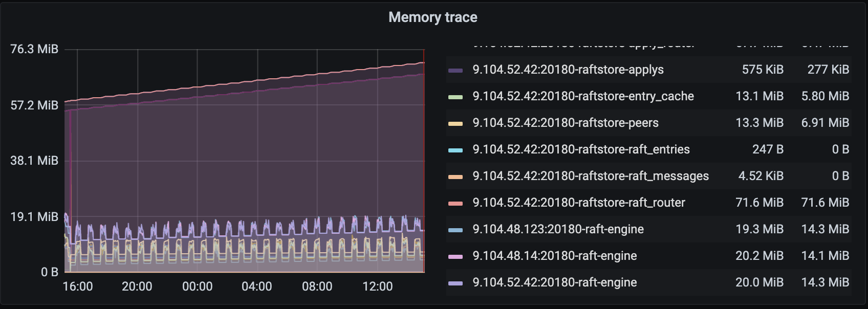Select the 9.104.48.14:20180-raft-engine legend entry
868x309 pixels.
pyautogui.click(x=555, y=256)
